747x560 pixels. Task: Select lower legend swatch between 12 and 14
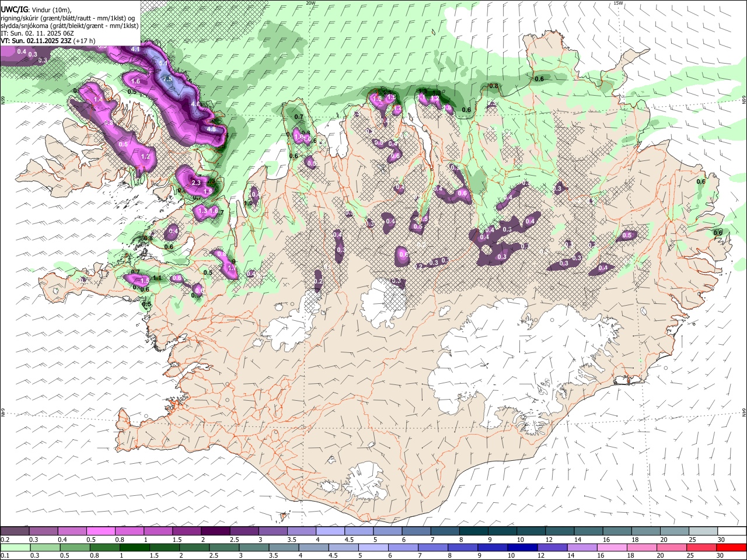click(552, 547)
